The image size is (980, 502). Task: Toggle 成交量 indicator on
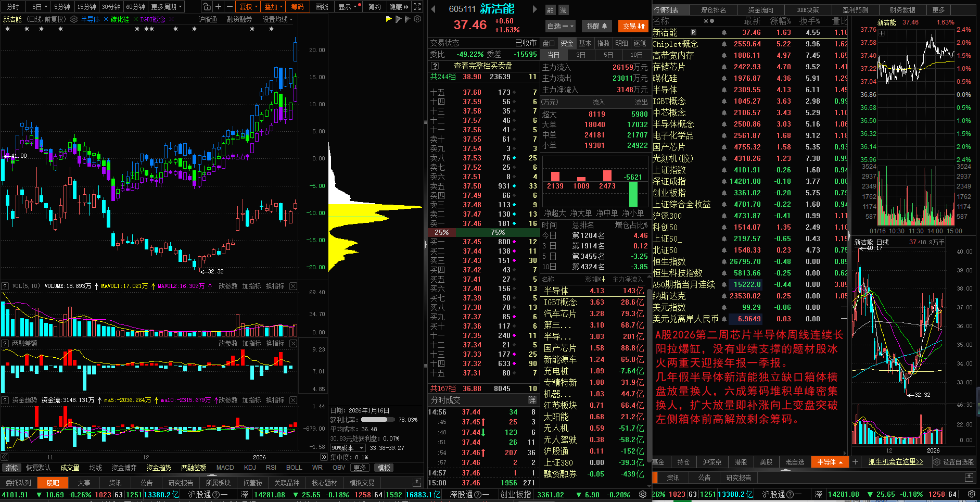pyautogui.click(x=70, y=468)
